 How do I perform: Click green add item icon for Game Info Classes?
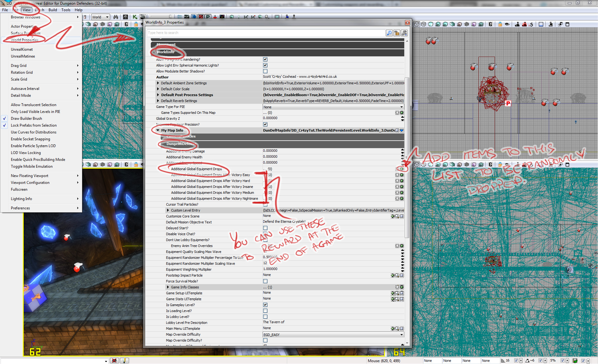pos(402,287)
